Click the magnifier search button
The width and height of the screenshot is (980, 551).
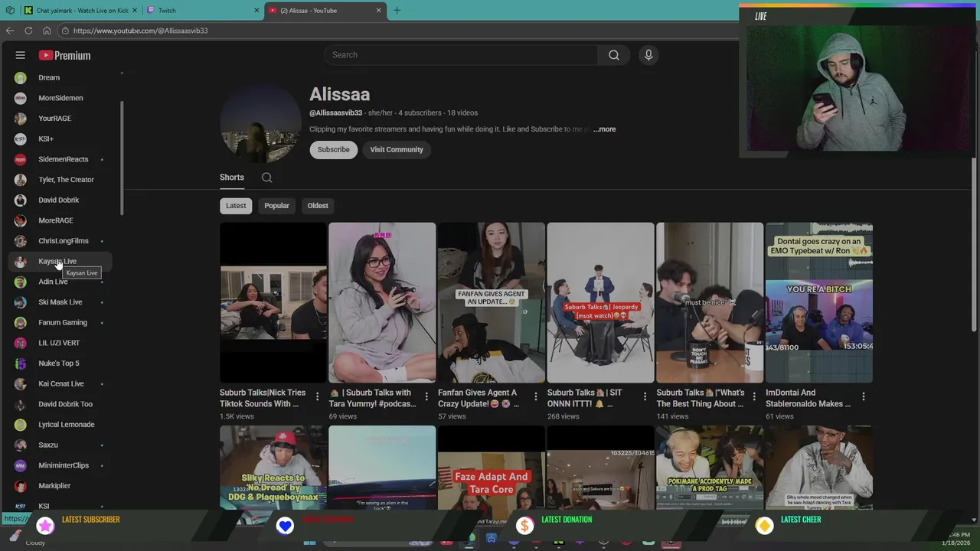(x=614, y=55)
